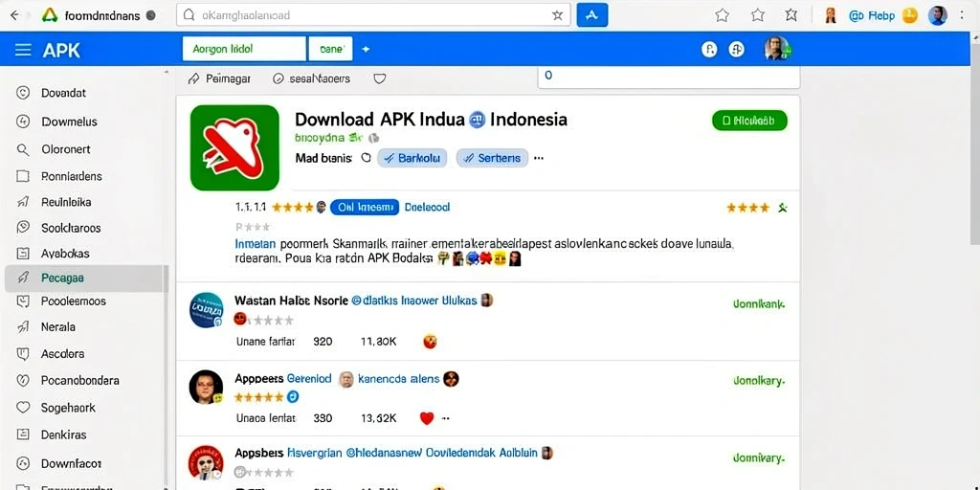Click the red heart in Appeers row

[427, 418]
